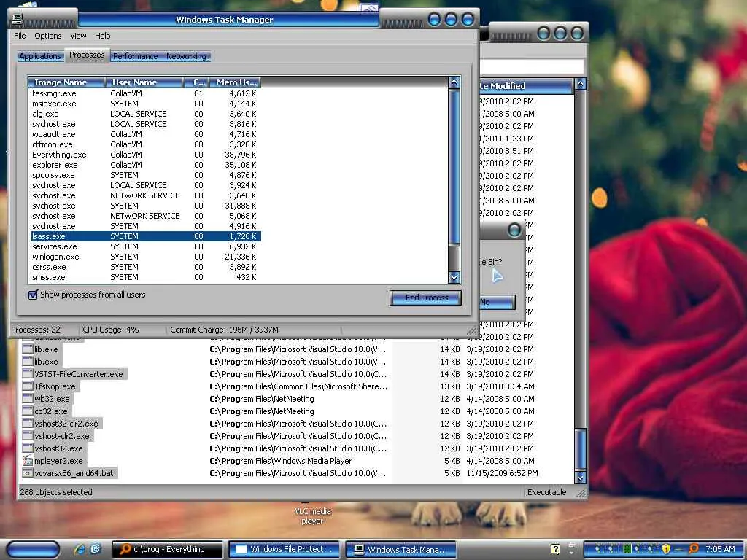This screenshot has height=560, width=747.
Task: Switch to the Networking tab
Action: [186, 56]
